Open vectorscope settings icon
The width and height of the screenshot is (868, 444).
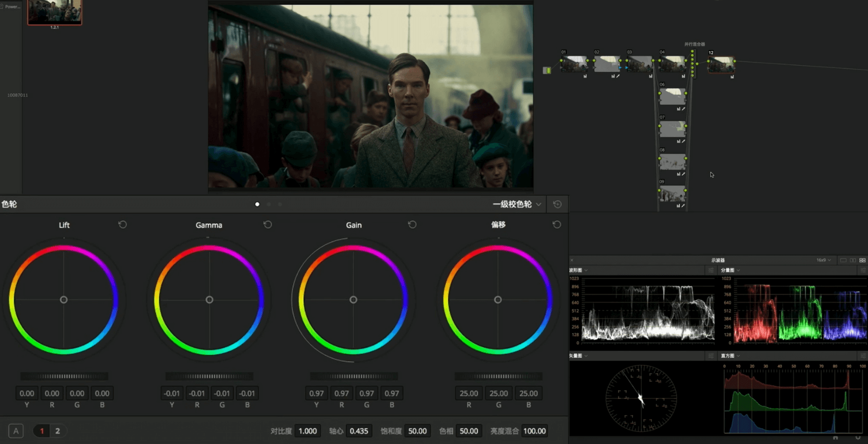click(711, 356)
